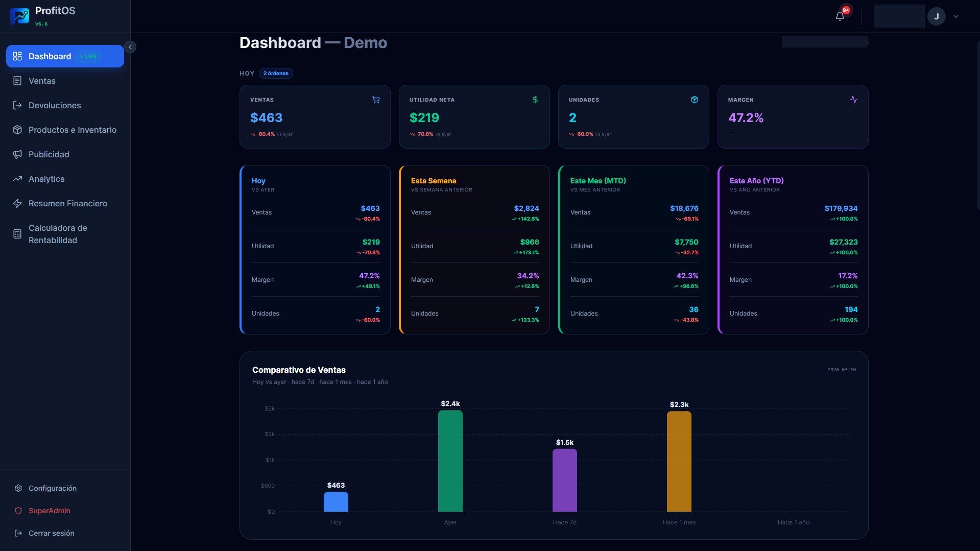Click the pulse icon on Margen card
Image resolution: width=980 pixels, height=551 pixels.
point(854,100)
